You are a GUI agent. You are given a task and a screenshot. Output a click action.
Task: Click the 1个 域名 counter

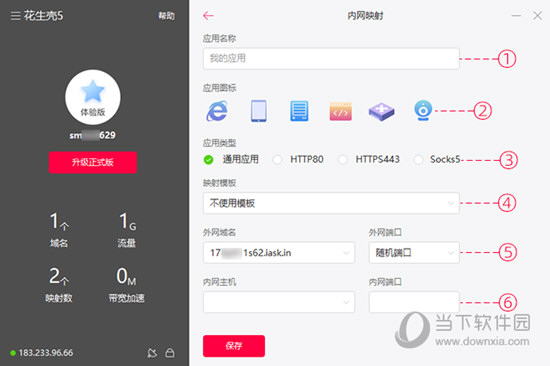59,229
